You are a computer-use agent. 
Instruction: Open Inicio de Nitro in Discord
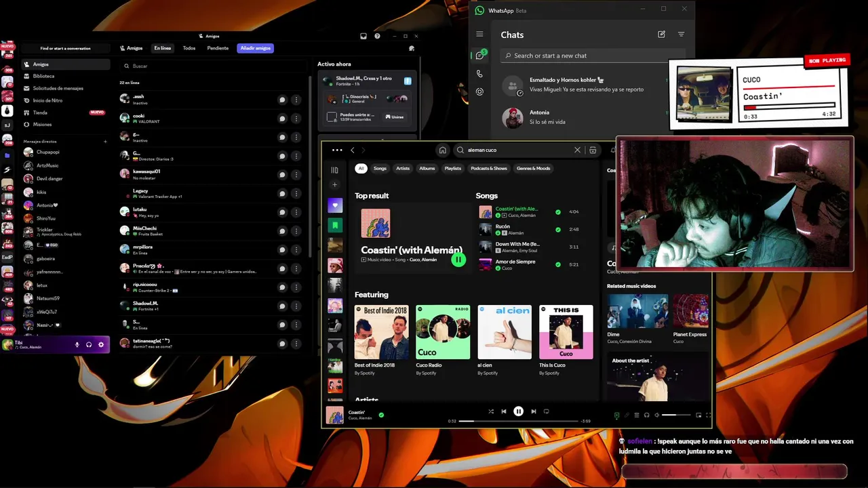point(65,100)
